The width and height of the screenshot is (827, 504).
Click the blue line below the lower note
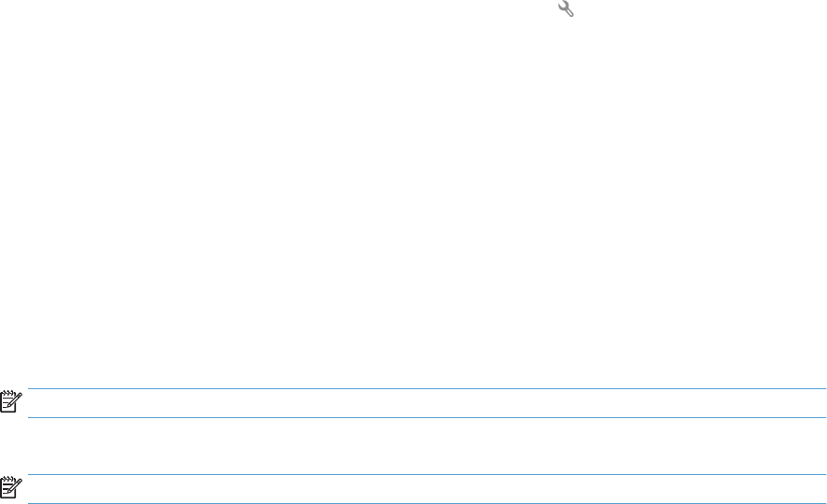click(427, 503)
